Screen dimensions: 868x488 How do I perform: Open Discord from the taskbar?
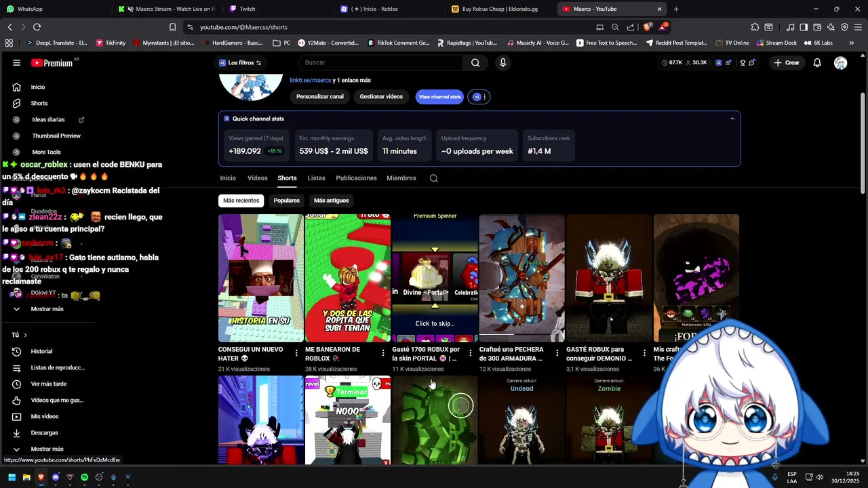pos(56,477)
